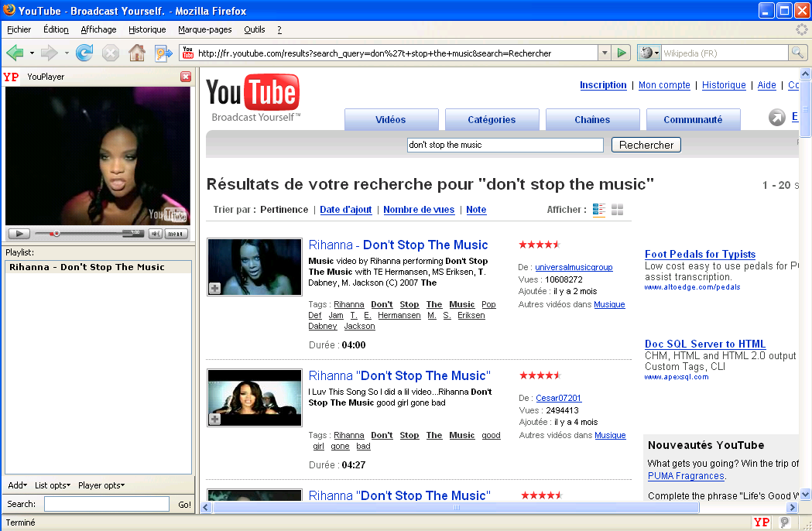Reload the current page
Image resolution: width=812 pixels, height=531 pixels.
pos(84,53)
